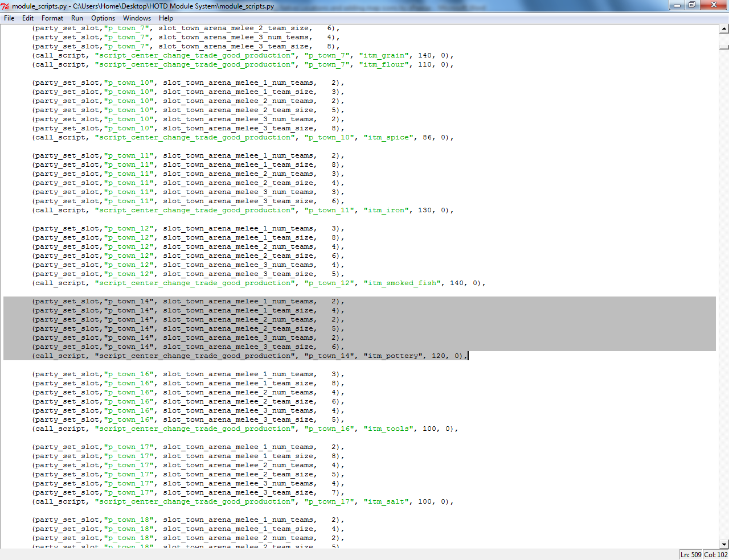Click value 120 on the itm_pottery line
The width and height of the screenshot is (729, 560).
pos(439,356)
